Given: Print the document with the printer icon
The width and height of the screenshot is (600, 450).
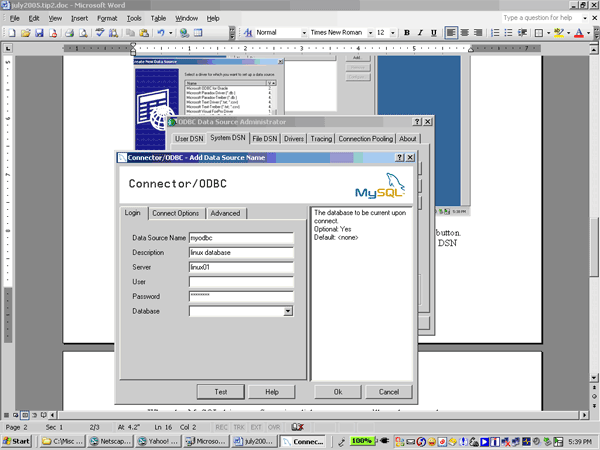Looking at the screenshot, I should pyautogui.click(x=69, y=33).
